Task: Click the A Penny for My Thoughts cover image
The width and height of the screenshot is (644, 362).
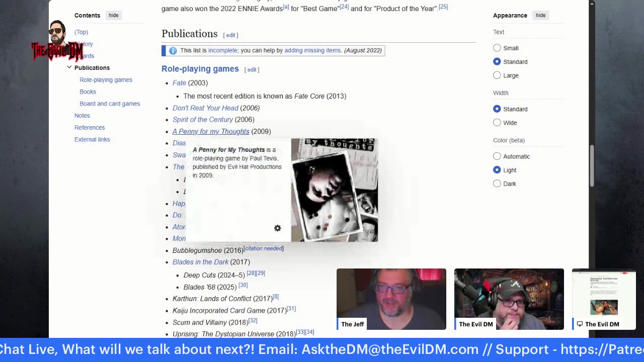Action: (x=334, y=190)
